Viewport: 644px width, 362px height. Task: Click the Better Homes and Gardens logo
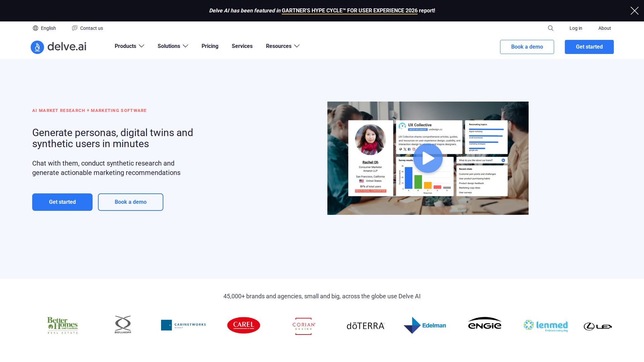point(62,325)
